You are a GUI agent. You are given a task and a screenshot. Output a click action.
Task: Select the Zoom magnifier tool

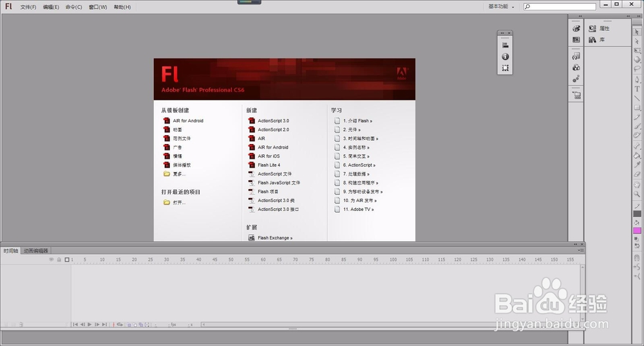(x=637, y=194)
